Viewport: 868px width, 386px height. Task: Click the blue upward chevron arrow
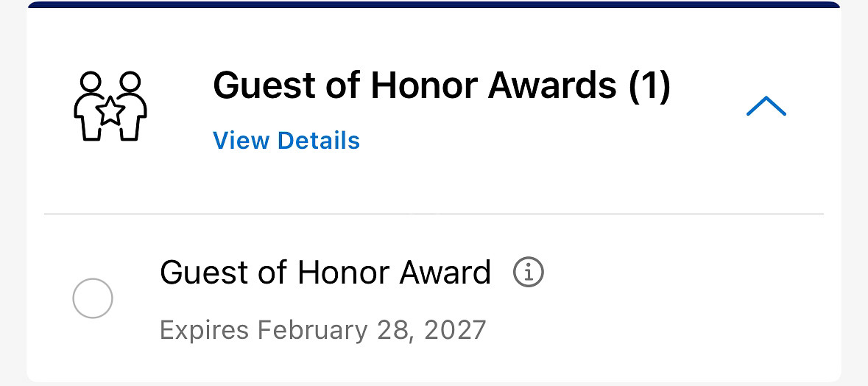pyautogui.click(x=766, y=106)
